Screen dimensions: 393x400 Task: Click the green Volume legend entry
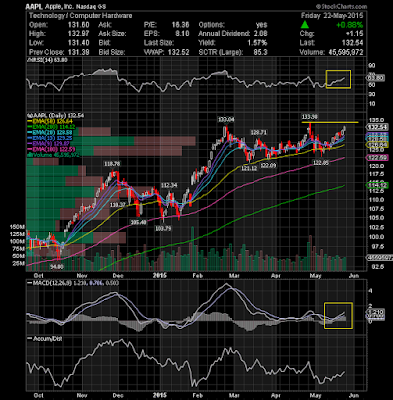53,155
